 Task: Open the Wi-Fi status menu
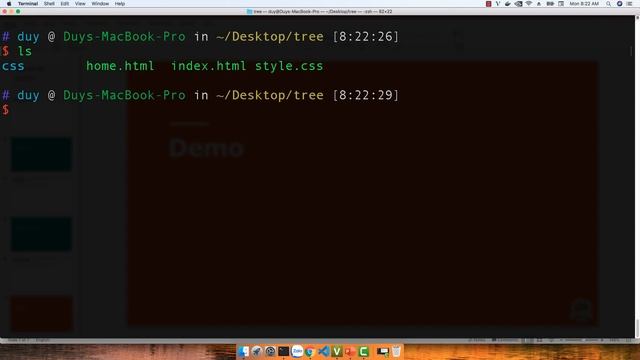click(x=529, y=4)
